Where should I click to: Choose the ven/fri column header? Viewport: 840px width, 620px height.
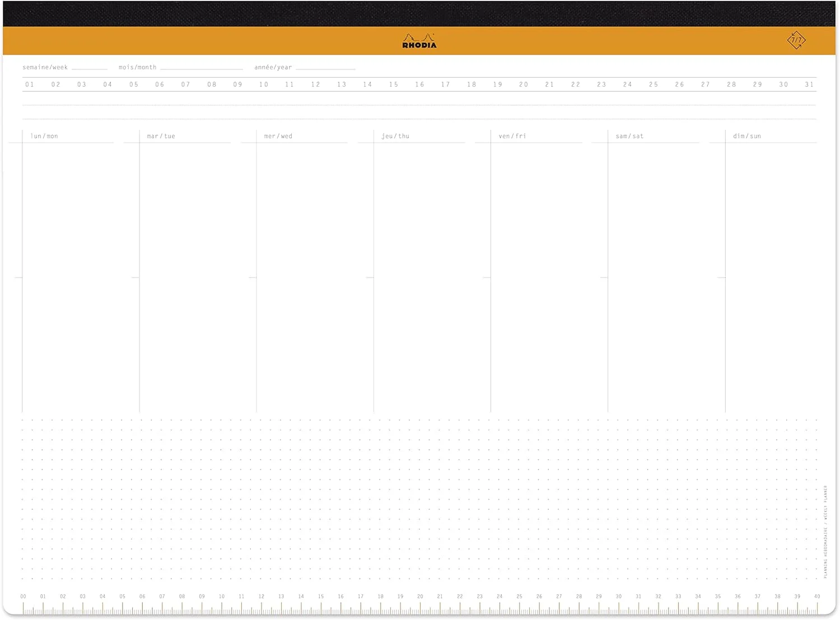[512, 136]
